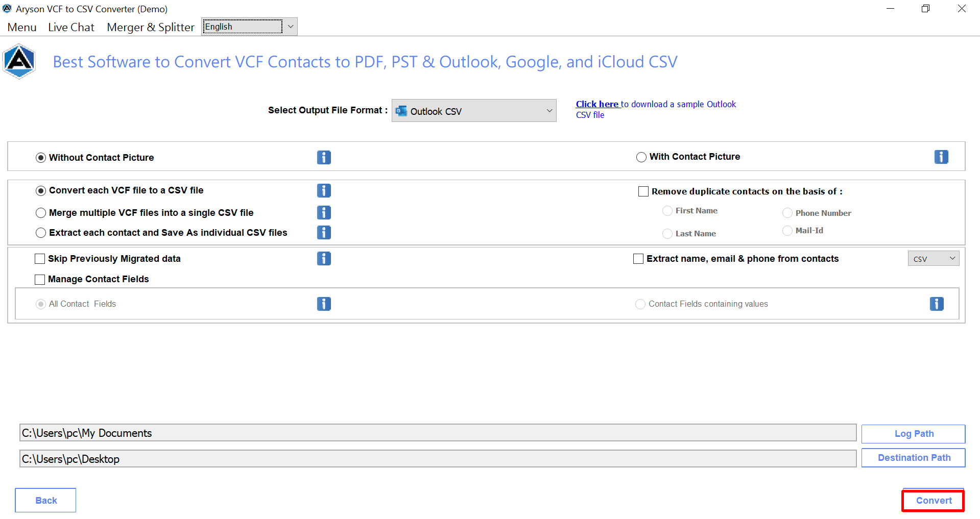Select First Name duplicate criterion
This screenshot has width=980, height=519.
[x=667, y=211]
